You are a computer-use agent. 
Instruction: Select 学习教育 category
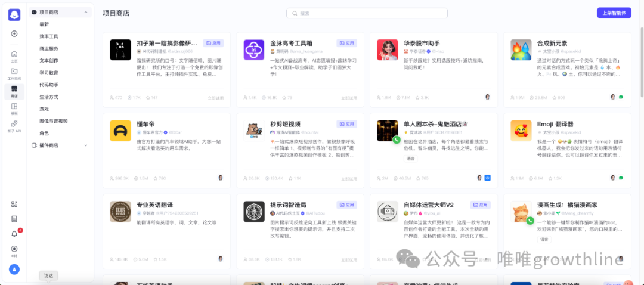click(x=49, y=73)
